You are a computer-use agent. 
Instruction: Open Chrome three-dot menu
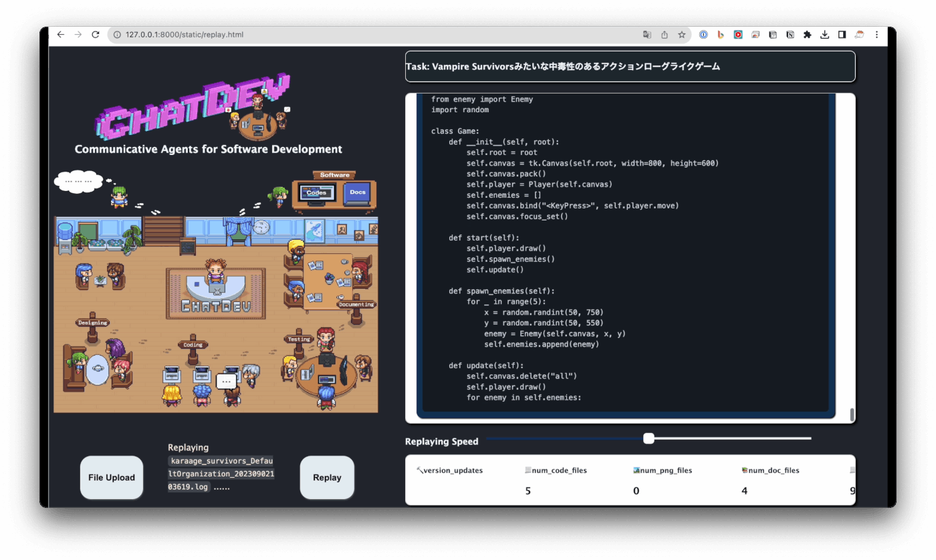pos(877,34)
